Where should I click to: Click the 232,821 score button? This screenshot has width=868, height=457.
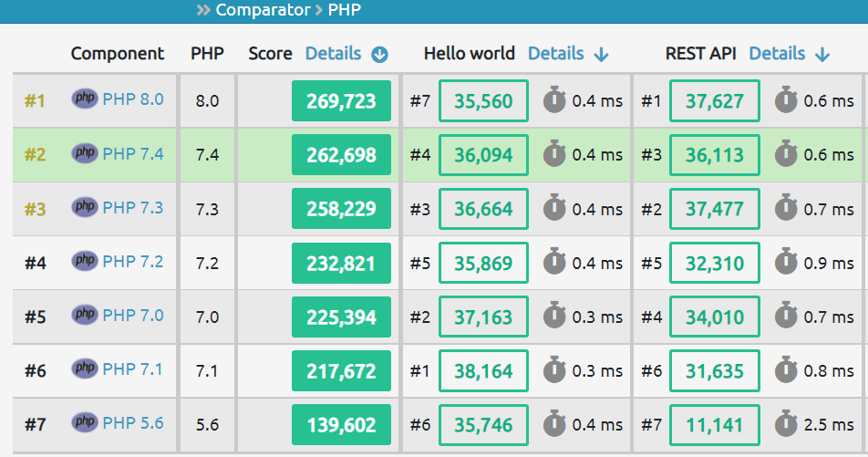click(342, 263)
